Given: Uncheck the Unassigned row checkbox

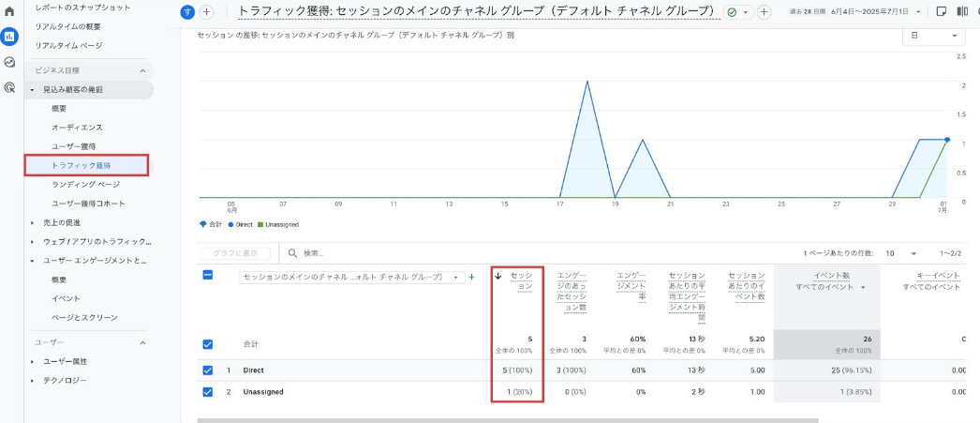Looking at the screenshot, I should pyautogui.click(x=208, y=392).
